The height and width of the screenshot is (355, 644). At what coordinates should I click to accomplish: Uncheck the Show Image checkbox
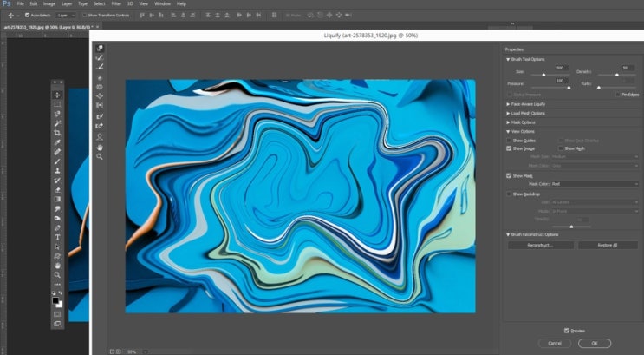(x=509, y=148)
